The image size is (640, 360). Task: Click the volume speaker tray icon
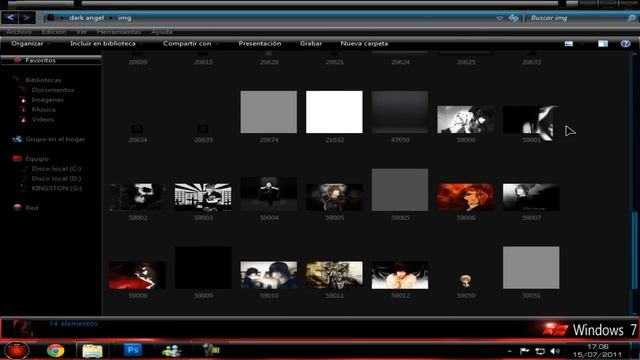tap(554, 351)
